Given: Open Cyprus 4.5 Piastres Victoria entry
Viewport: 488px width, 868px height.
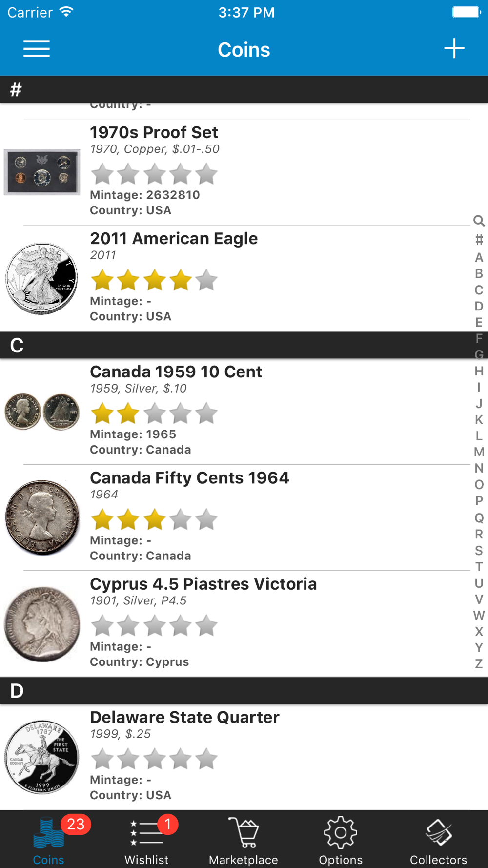Looking at the screenshot, I should pos(203,584).
